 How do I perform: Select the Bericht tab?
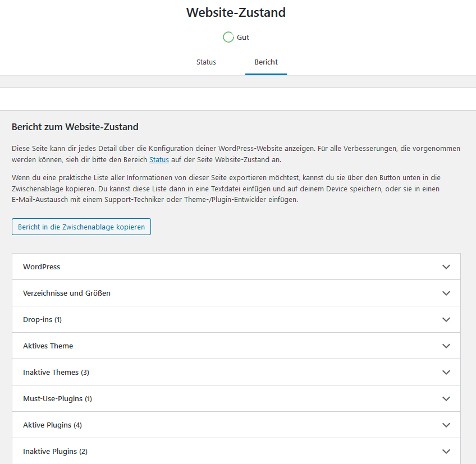(266, 62)
